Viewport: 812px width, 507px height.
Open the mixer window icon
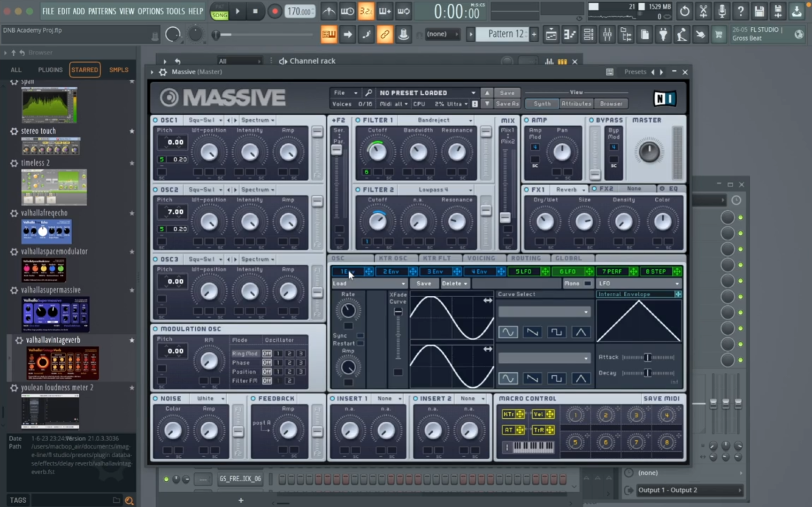[607, 34]
